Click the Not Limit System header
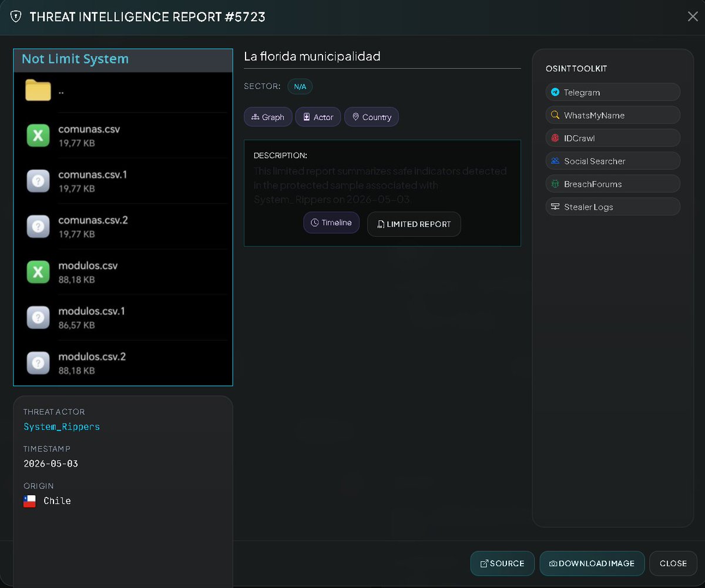This screenshot has height=588, width=705. click(x=75, y=59)
